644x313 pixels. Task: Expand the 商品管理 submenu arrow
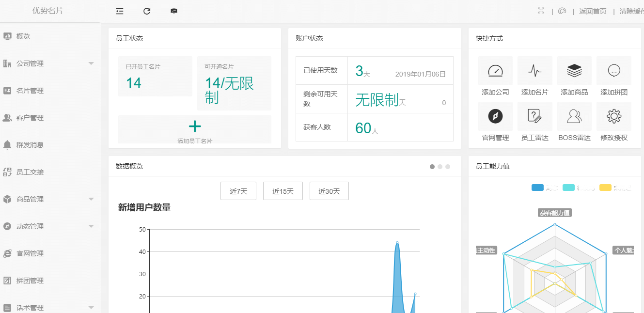91,199
